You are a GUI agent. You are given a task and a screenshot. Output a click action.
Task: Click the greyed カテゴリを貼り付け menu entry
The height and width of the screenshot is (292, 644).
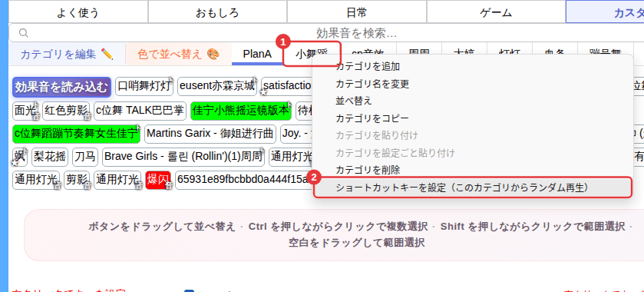coord(473,135)
